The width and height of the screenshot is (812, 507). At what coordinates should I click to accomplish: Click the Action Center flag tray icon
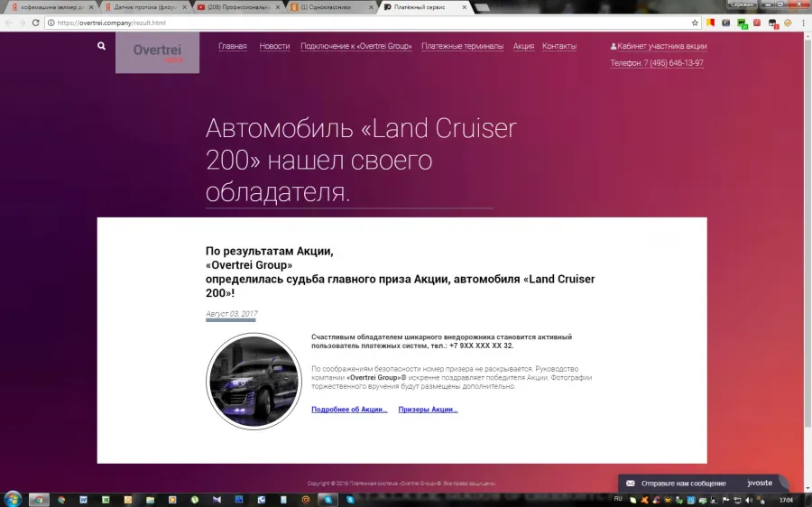725,500
